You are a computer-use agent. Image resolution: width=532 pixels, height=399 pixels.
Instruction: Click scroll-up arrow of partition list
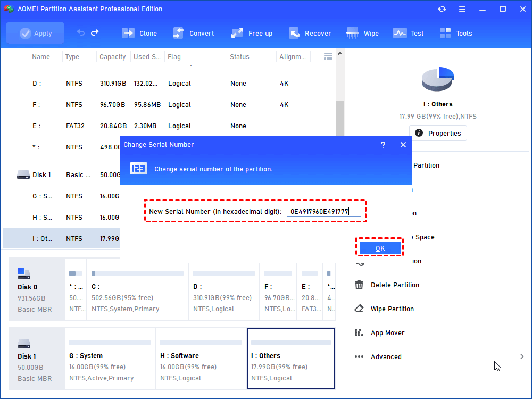pos(340,54)
